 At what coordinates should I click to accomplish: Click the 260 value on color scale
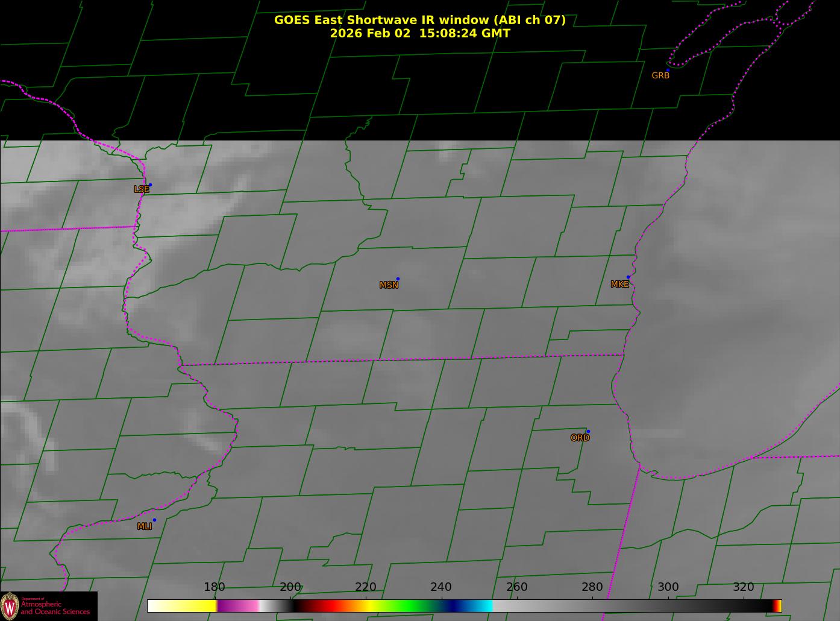(x=517, y=587)
